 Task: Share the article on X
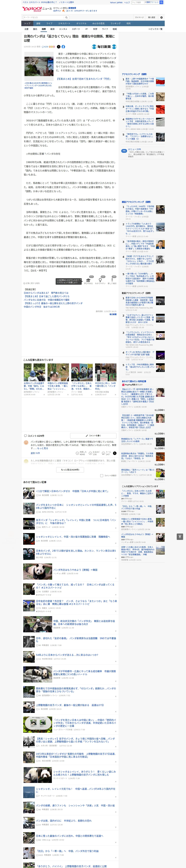pyautogui.click(x=59, y=47)
